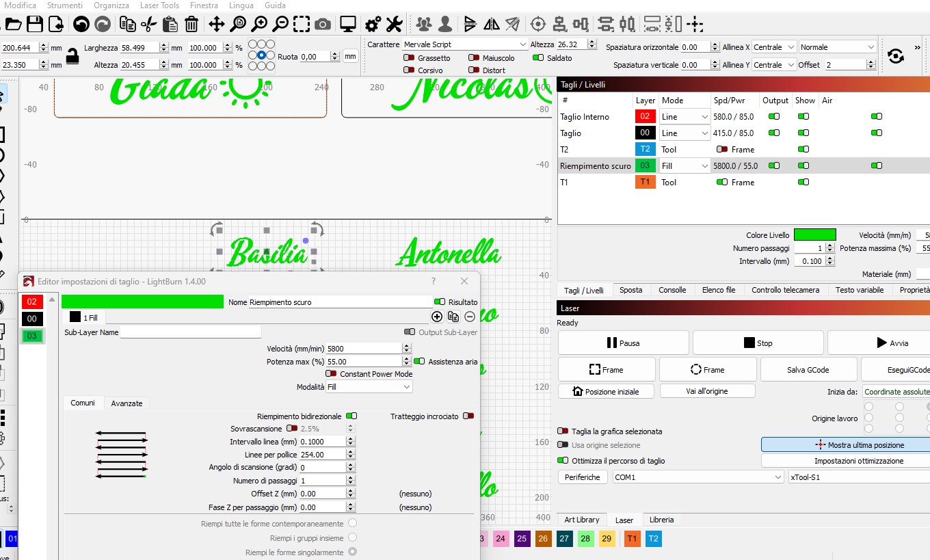Click the Velocità (mm/min) input field
Viewport: 930px width, 560px height.
click(364, 349)
